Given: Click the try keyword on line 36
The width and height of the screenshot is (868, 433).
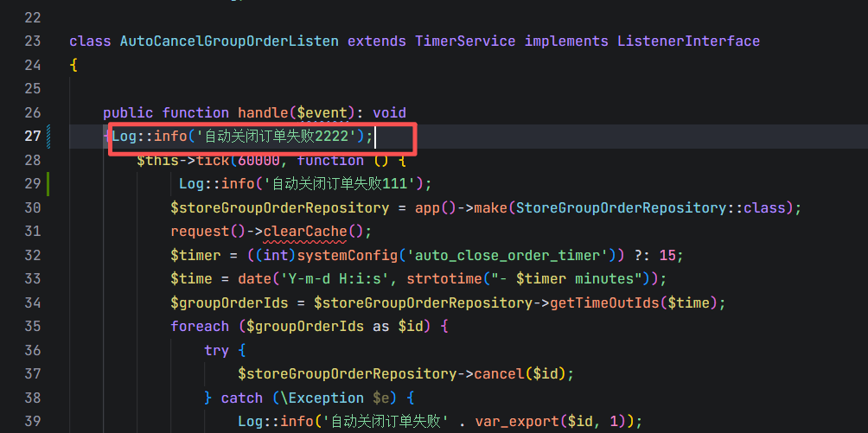Looking at the screenshot, I should [x=216, y=351].
